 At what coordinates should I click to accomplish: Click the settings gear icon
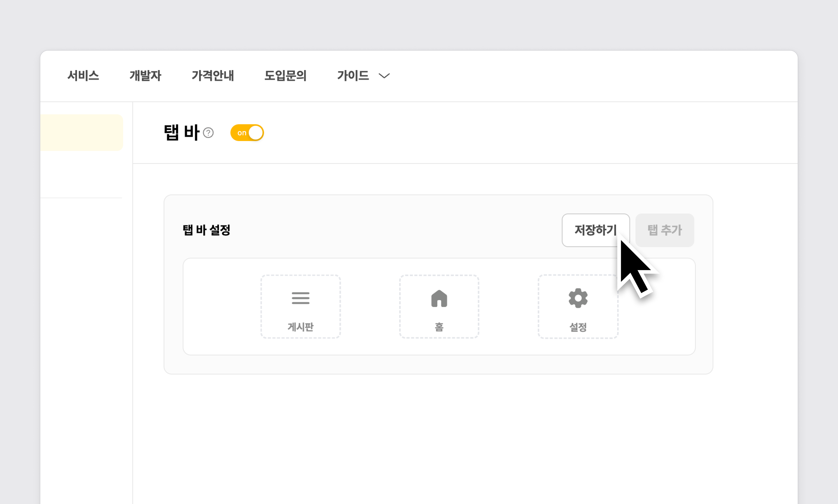(578, 298)
